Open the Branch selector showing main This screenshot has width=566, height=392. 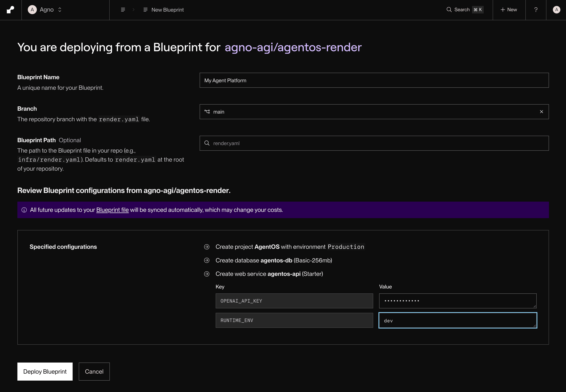pyautogui.click(x=374, y=112)
